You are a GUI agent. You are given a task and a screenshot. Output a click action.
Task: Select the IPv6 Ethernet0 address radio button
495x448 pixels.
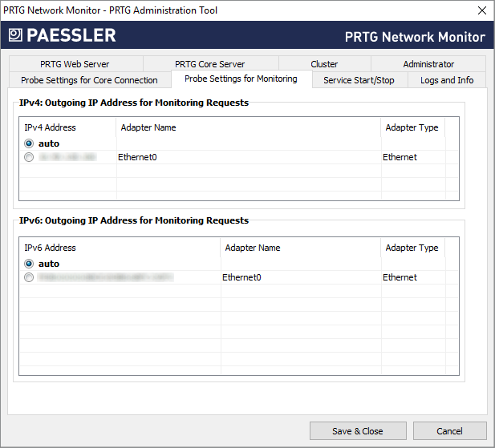[30, 278]
